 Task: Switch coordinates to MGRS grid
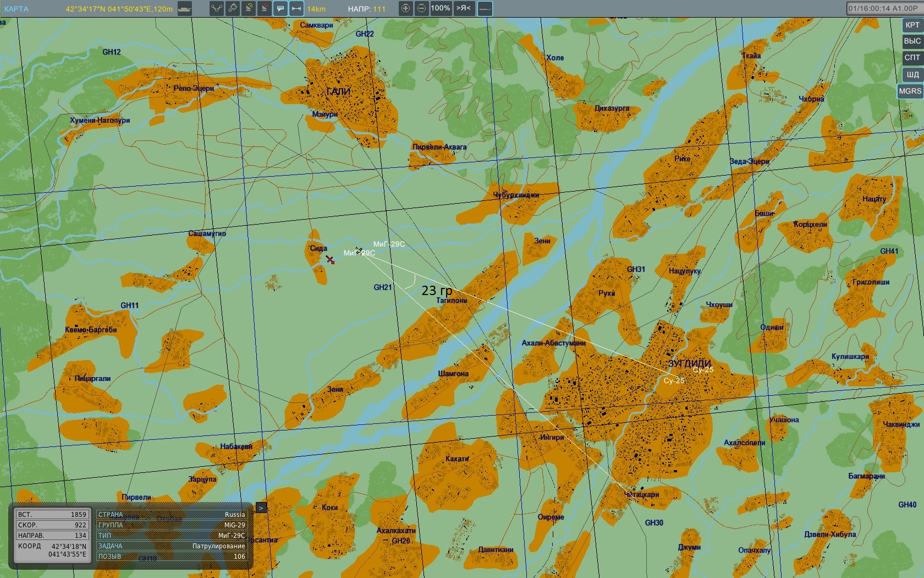(910, 91)
